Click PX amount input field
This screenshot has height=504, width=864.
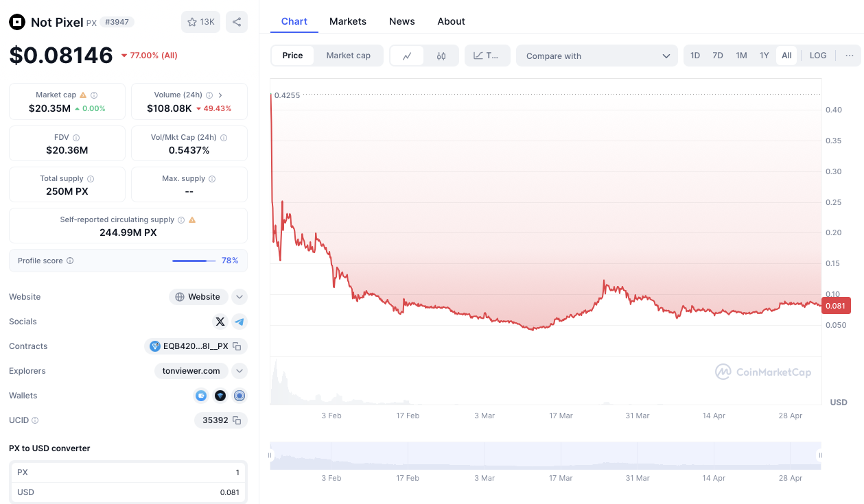click(128, 472)
